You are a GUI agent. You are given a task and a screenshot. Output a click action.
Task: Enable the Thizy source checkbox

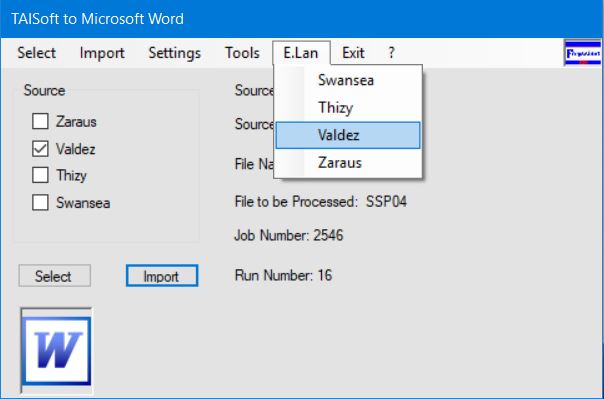40,175
